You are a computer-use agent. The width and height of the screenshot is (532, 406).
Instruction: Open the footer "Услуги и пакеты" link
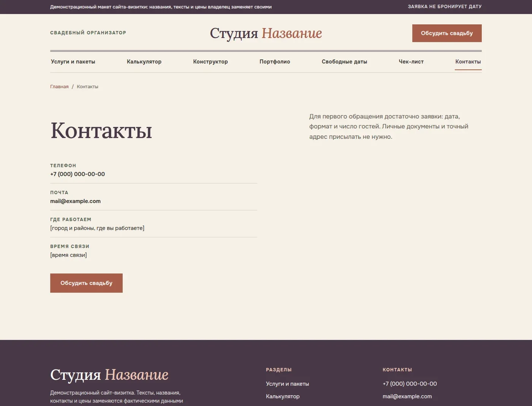[287, 384]
